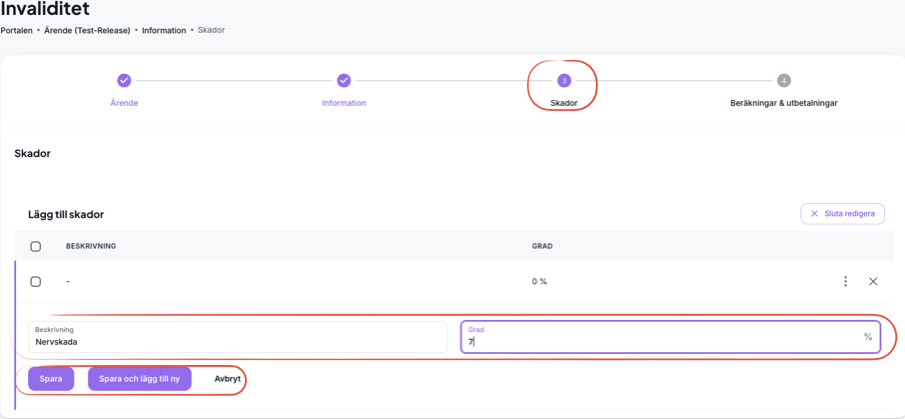This screenshot has width=905, height=419.
Task: Click Spara och lägg till ny
Action: point(139,379)
